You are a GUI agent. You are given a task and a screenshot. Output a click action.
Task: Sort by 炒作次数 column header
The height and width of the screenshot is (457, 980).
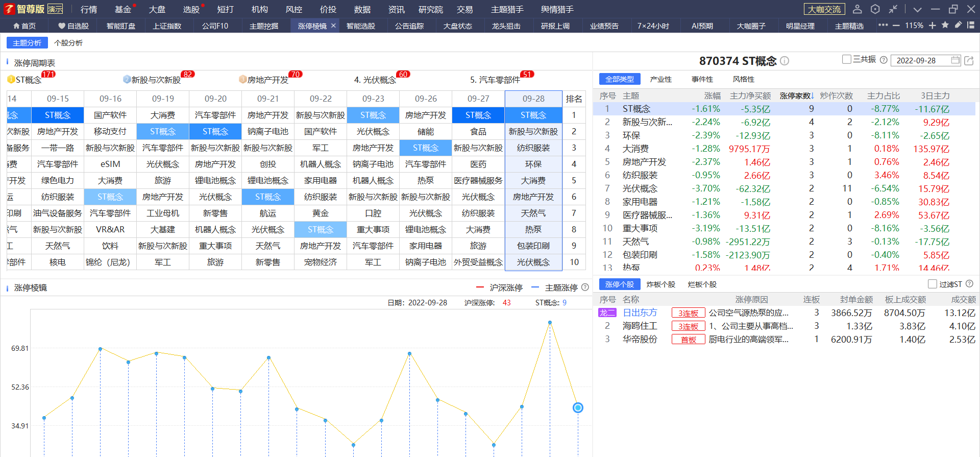(x=837, y=95)
